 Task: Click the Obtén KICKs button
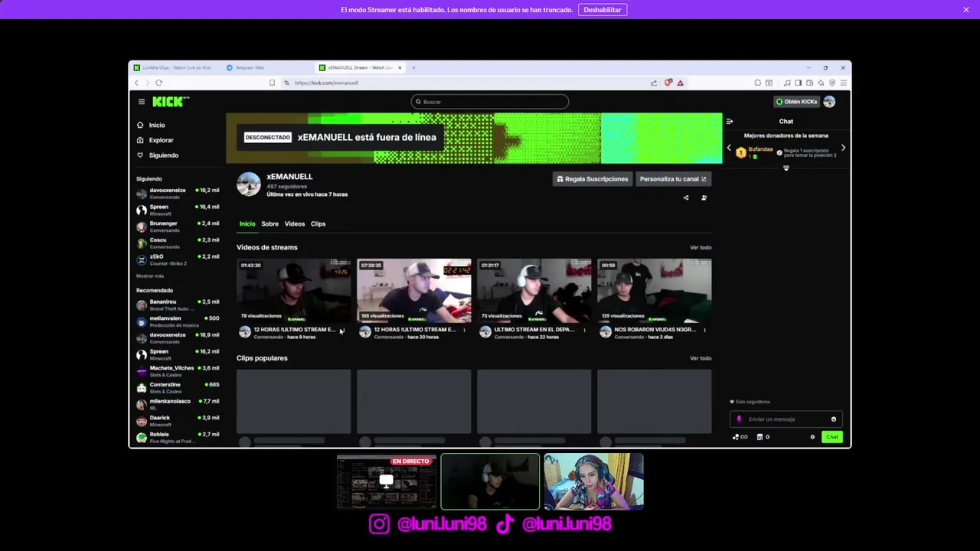point(797,102)
